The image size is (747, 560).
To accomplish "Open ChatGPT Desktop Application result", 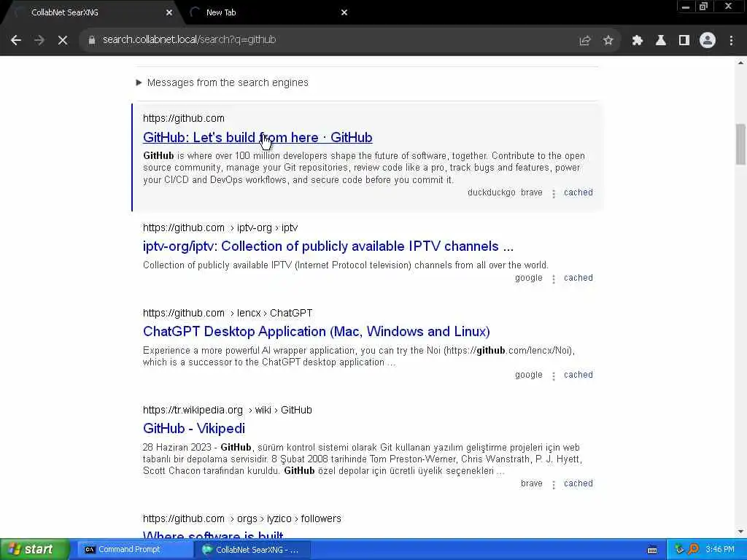I will (317, 332).
